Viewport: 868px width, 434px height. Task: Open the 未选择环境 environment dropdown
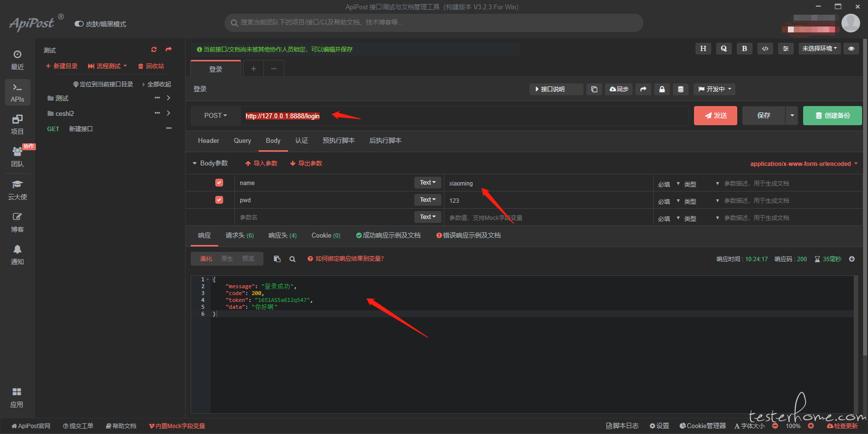click(819, 49)
